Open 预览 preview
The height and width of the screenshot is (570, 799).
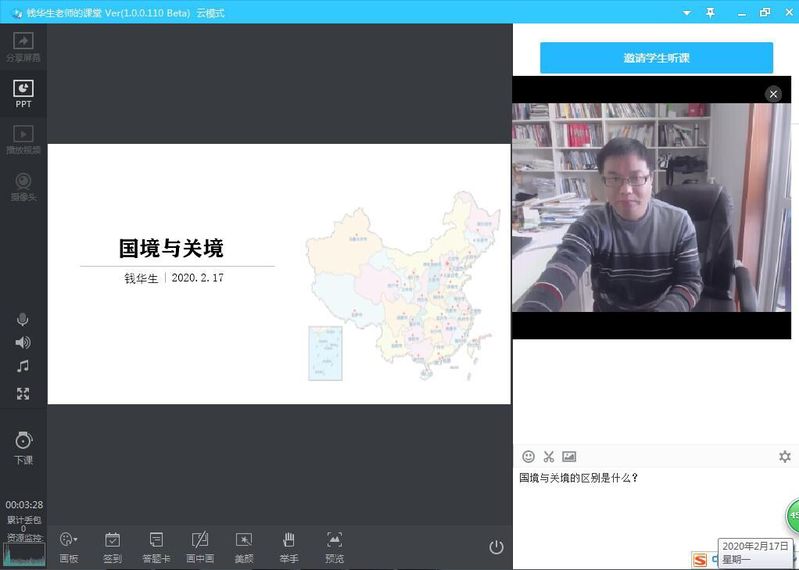point(334,548)
